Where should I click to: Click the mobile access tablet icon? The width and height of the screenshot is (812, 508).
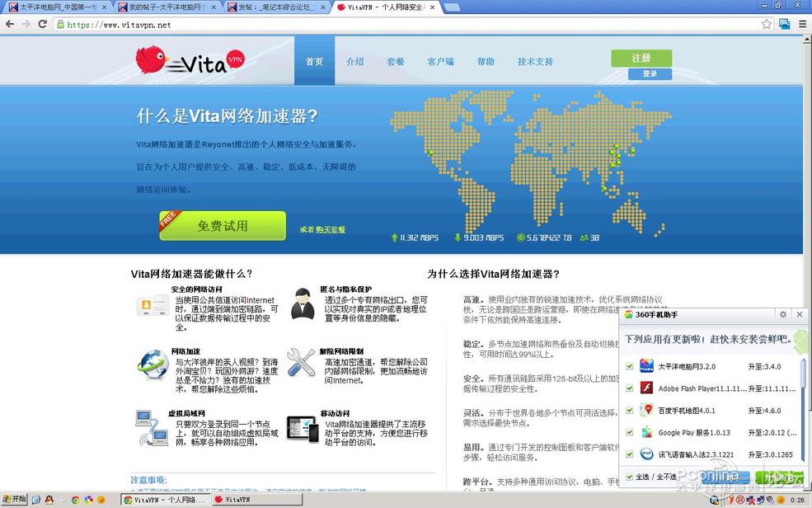(303, 429)
